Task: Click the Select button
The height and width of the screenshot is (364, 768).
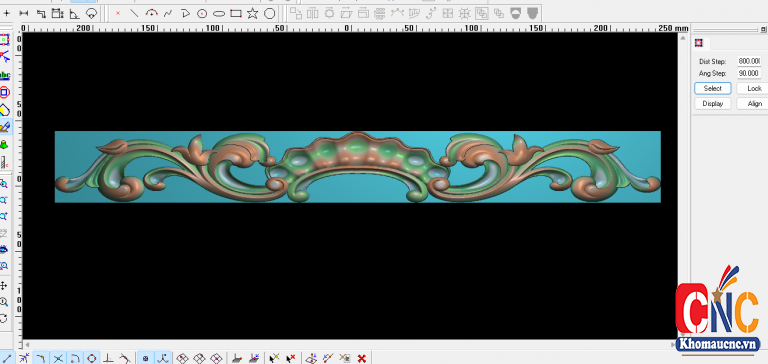Action: click(x=713, y=89)
